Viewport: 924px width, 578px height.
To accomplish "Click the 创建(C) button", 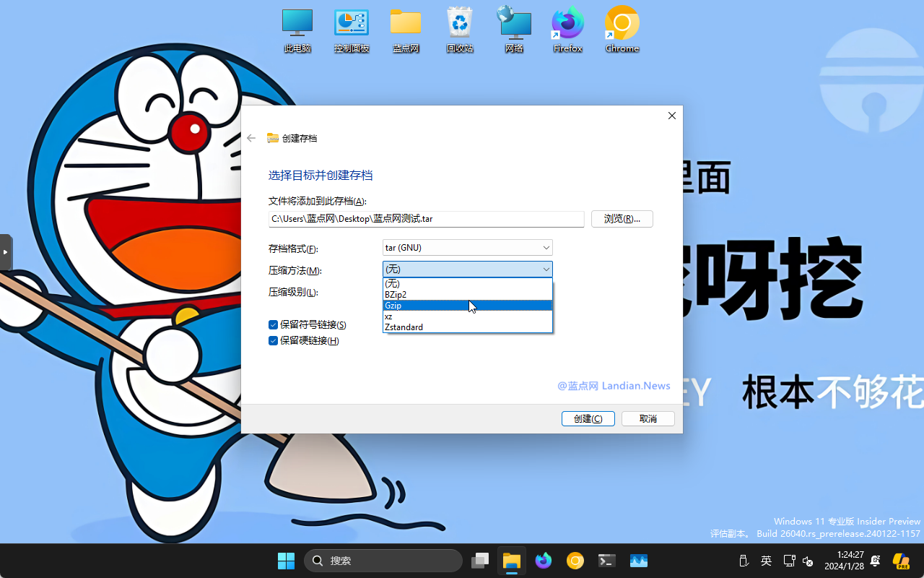I will click(x=588, y=418).
